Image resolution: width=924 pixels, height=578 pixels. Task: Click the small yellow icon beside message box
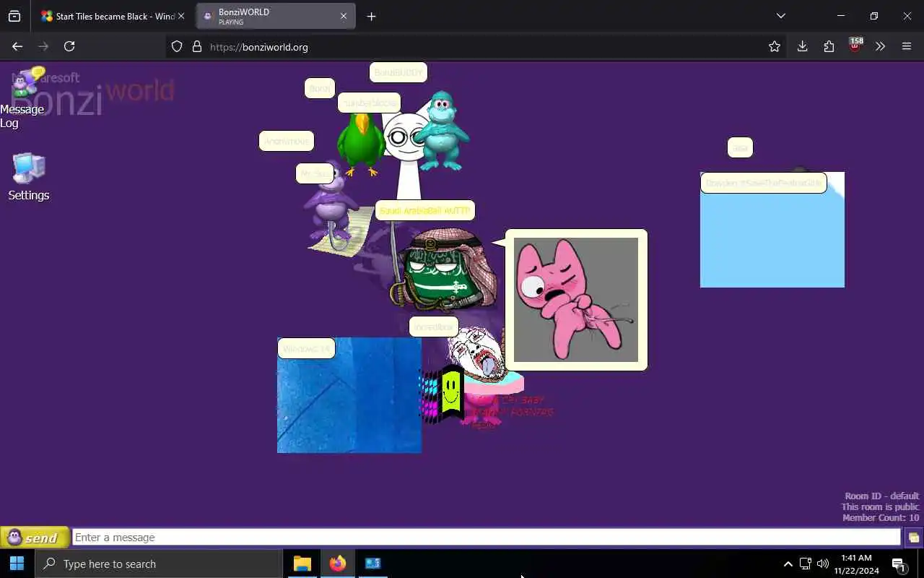click(x=913, y=538)
